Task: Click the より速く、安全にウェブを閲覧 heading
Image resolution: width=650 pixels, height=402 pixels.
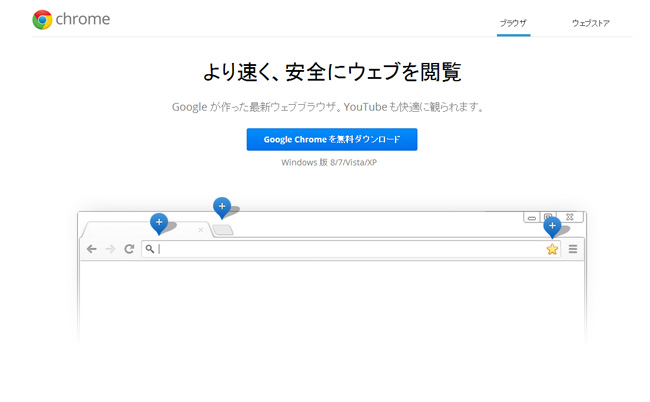Action: [332, 72]
